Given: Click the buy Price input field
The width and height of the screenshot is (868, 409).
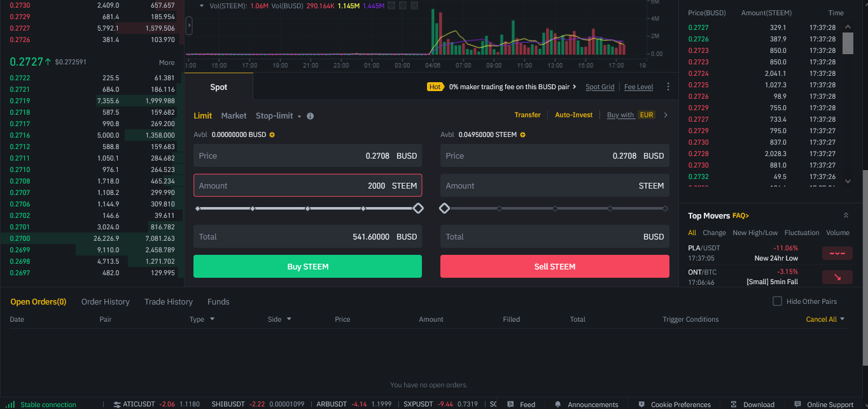Looking at the screenshot, I should (x=308, y=155).
